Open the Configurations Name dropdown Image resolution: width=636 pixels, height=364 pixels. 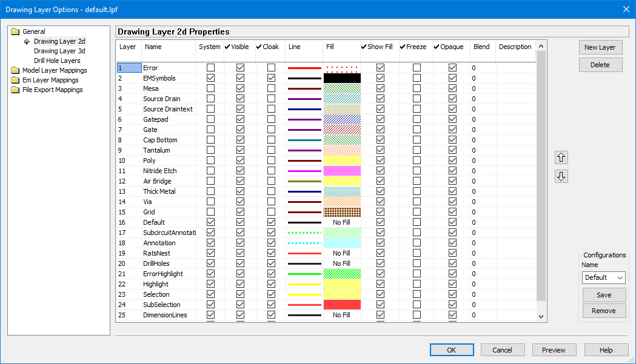tap(603, 277)
